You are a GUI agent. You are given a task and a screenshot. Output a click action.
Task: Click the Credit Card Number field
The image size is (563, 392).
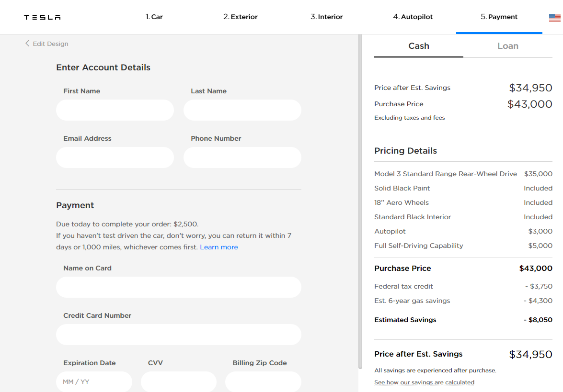coord(179,335)
